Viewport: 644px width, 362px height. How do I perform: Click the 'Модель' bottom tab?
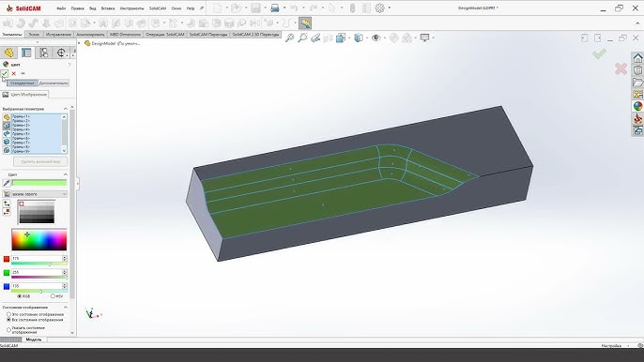34,339
